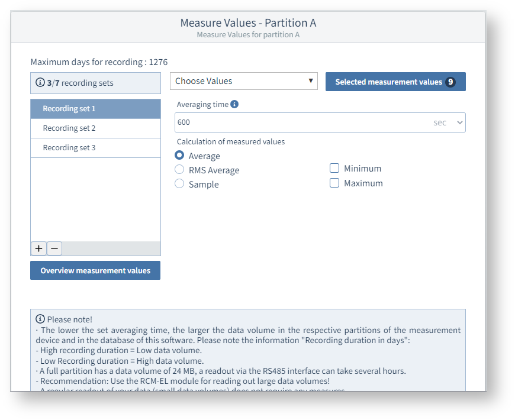
Task: Tick the Maximum checkbox
Action: [334, 183]
